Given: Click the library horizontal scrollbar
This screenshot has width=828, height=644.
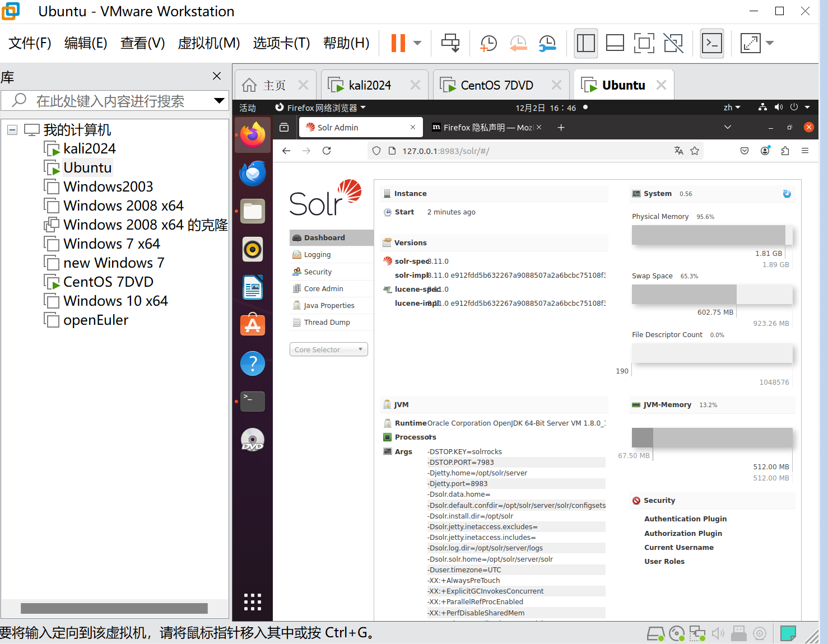Looking at the screenshot, I should coord(114,608).
